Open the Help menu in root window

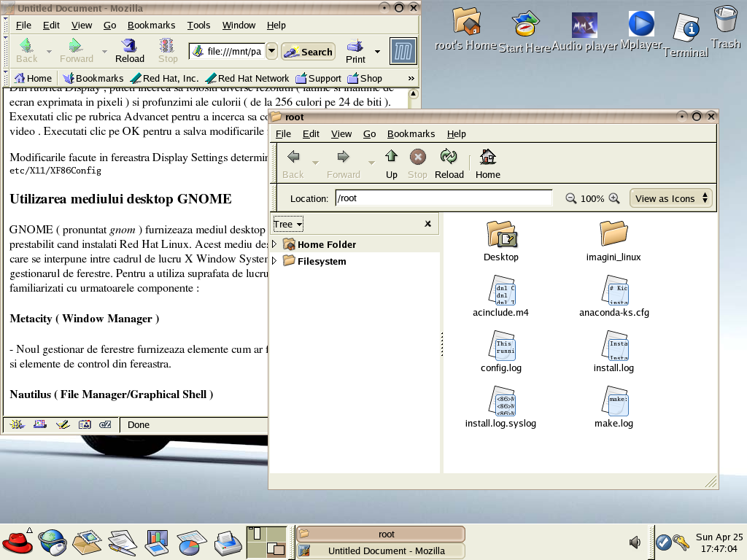click(x=456, y=134)
